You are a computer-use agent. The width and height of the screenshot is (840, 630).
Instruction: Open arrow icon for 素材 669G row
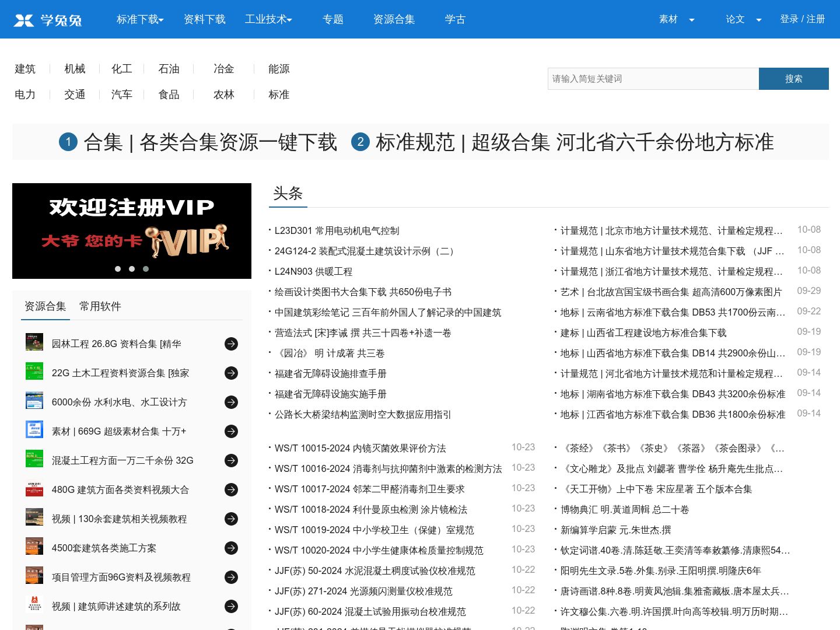[232, 432]
